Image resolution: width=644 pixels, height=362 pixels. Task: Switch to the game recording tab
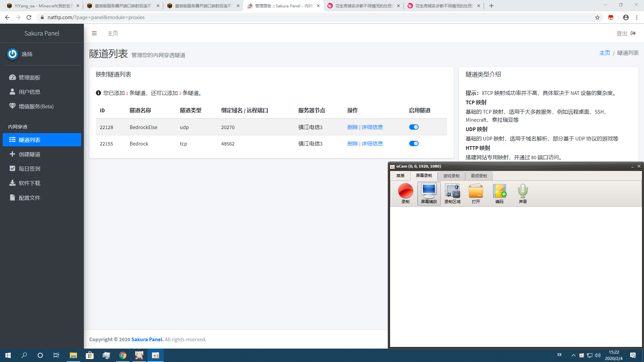click(x=451, y=176)
